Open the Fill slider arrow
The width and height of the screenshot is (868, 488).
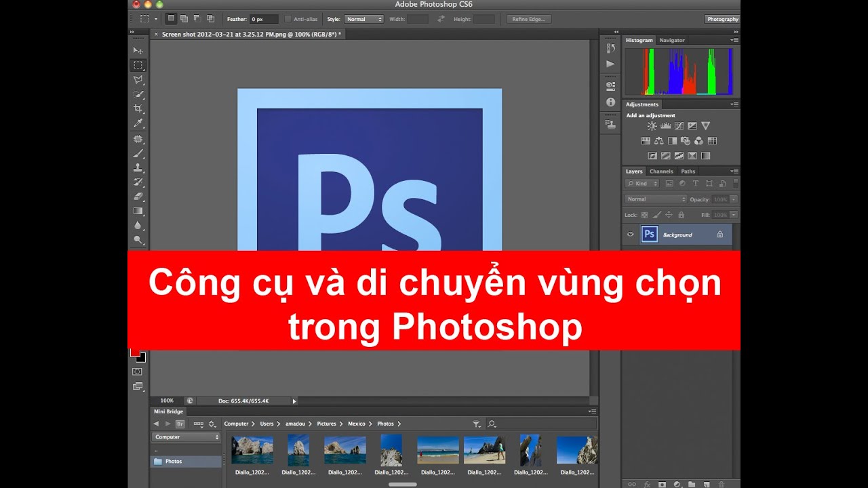[x=734, y=215]
